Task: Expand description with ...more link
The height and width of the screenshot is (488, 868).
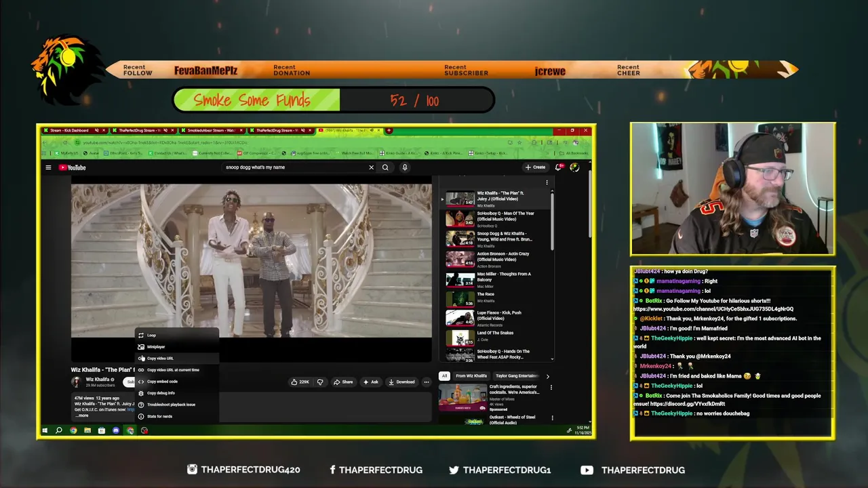Action: pos(82,415)
